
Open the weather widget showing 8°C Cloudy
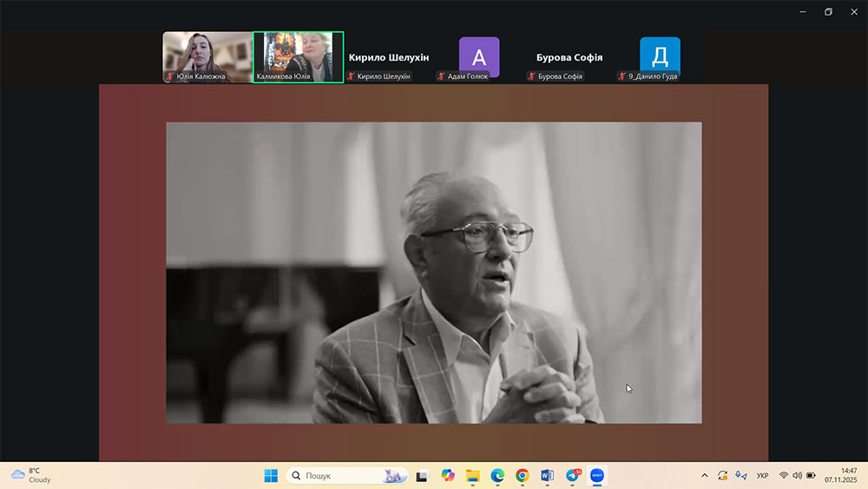pyautogui.click(x=31, y=475)
